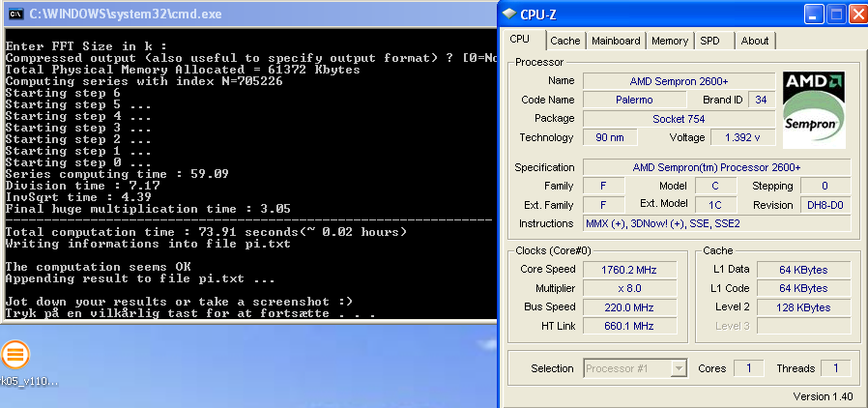Switch to the Mainboard tab
This screenshot has width=868, height=408.
coord(616,41)
